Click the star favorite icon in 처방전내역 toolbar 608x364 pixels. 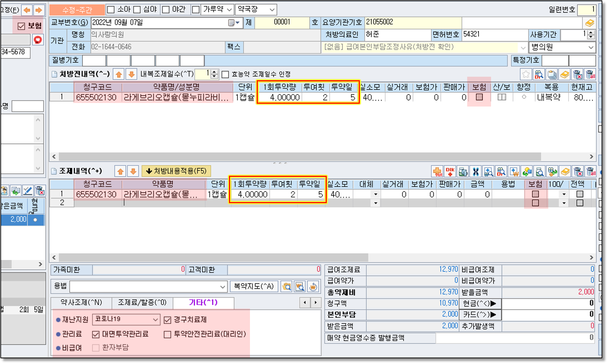[526, 75]
